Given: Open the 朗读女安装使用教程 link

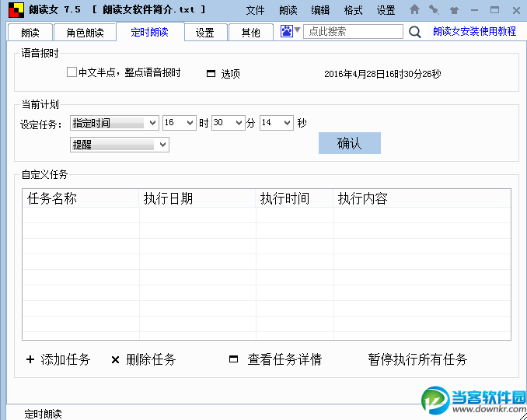Looking at the screenshot, I should tap(474, 31).
